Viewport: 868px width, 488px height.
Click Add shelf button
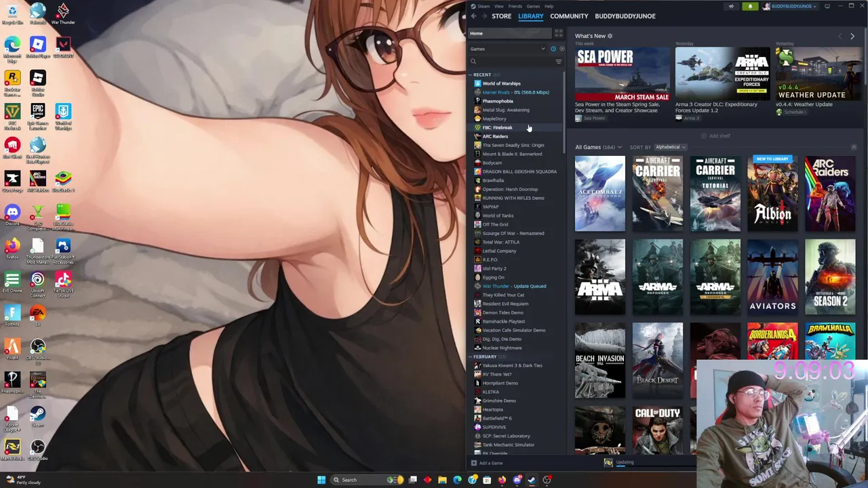tap(716, 136)
